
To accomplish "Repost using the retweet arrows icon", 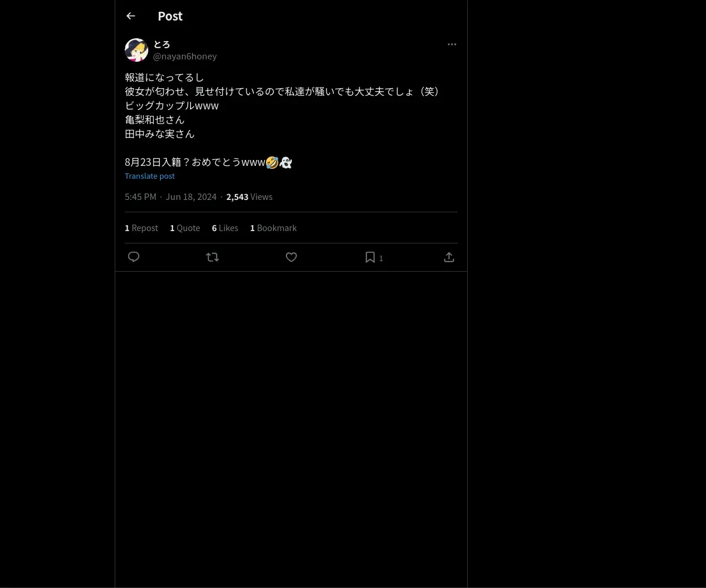I will 212,257.
